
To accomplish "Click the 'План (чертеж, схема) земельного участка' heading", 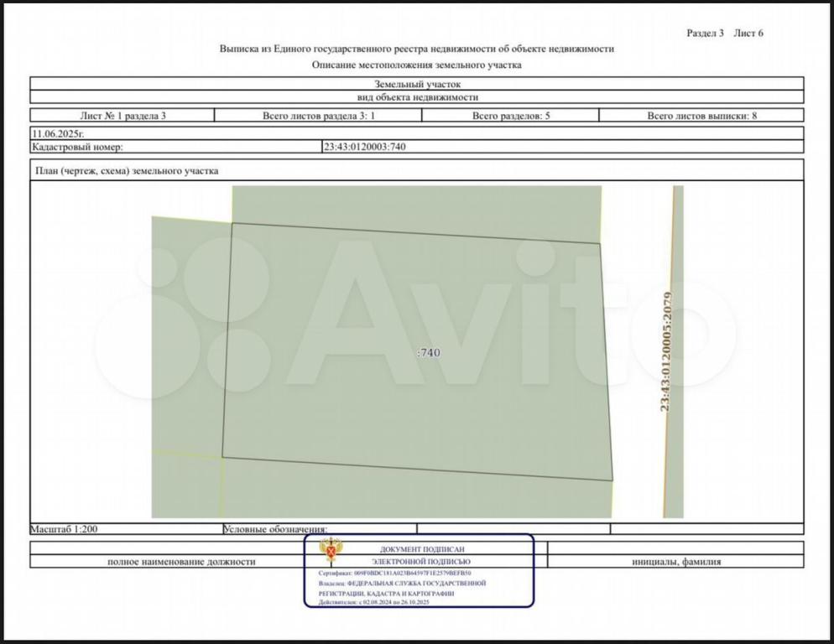I will tap(127, 171).
